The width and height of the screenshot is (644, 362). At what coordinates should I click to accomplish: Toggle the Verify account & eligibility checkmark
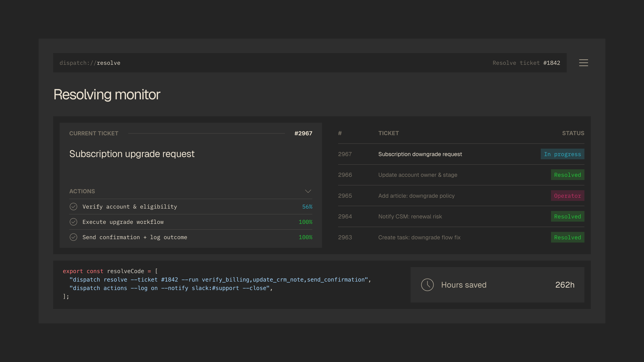tap(73, 207)
